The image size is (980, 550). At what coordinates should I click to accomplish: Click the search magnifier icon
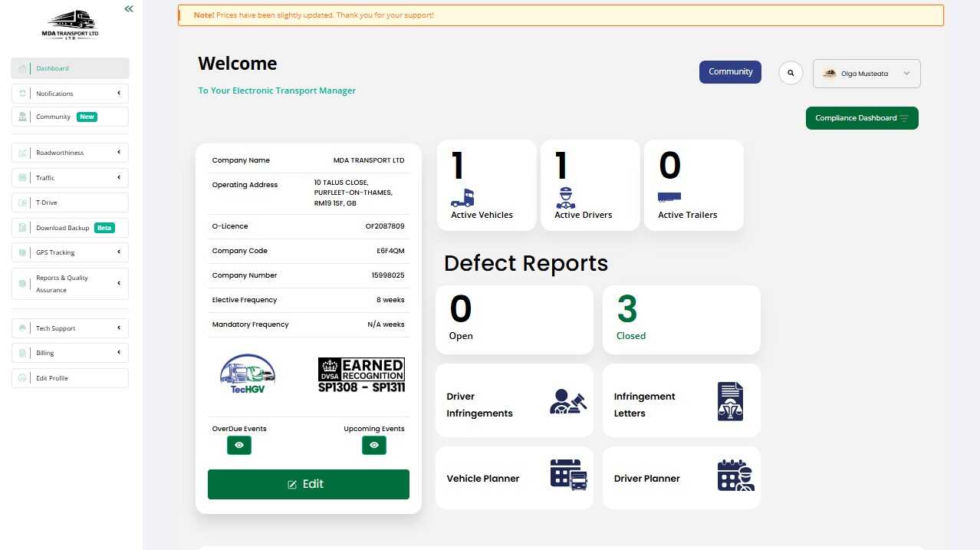click(791, 73)
